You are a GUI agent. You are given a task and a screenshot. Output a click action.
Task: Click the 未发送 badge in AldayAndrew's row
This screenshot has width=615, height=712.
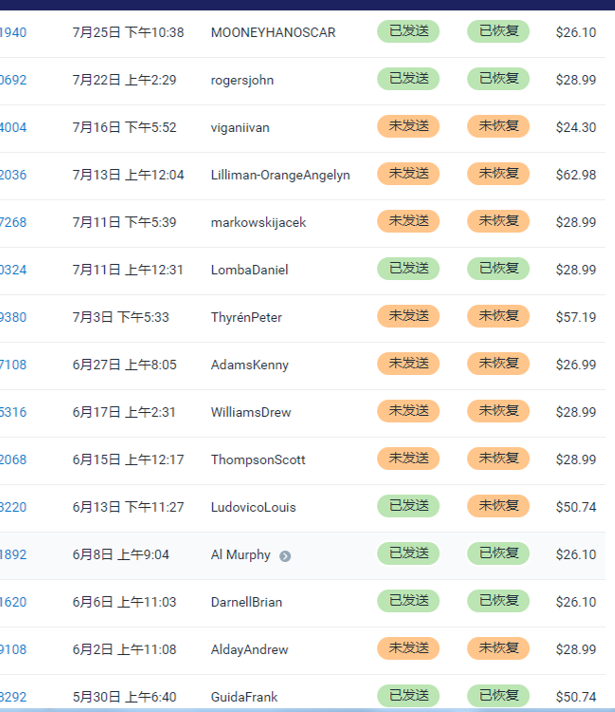(x=408, y=649)
